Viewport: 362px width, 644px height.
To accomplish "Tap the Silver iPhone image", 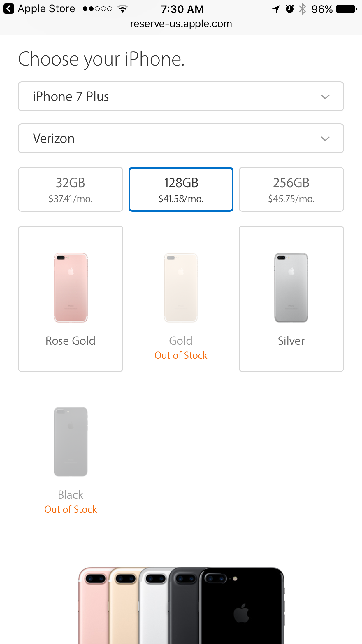I will tap(291, 288).
